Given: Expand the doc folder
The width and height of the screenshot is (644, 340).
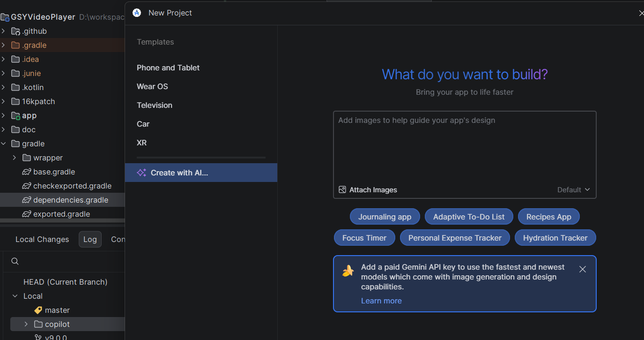Looking at the screenshot, I should [x=3, y=129].
